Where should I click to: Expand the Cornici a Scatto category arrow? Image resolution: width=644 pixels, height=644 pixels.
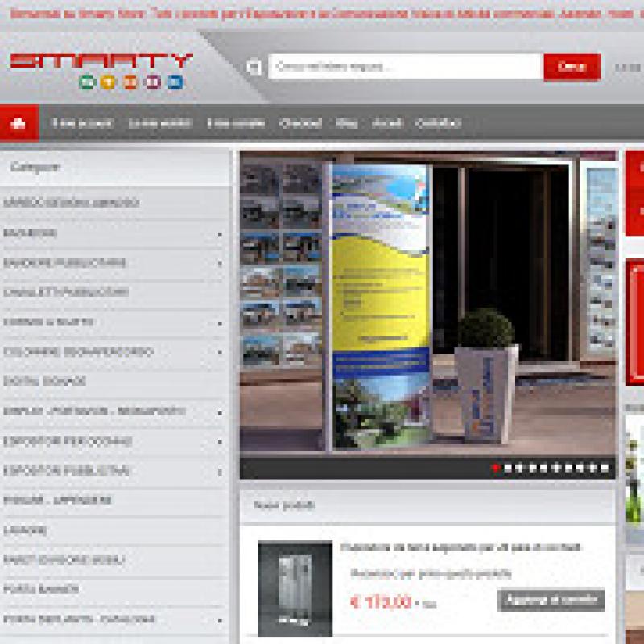220,323
